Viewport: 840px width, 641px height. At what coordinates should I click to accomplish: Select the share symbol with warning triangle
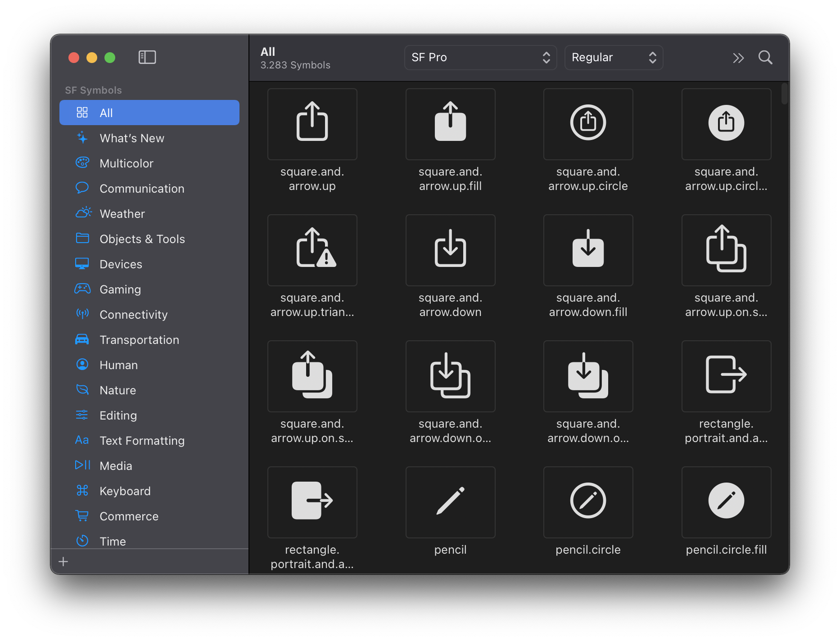[312, 250]
